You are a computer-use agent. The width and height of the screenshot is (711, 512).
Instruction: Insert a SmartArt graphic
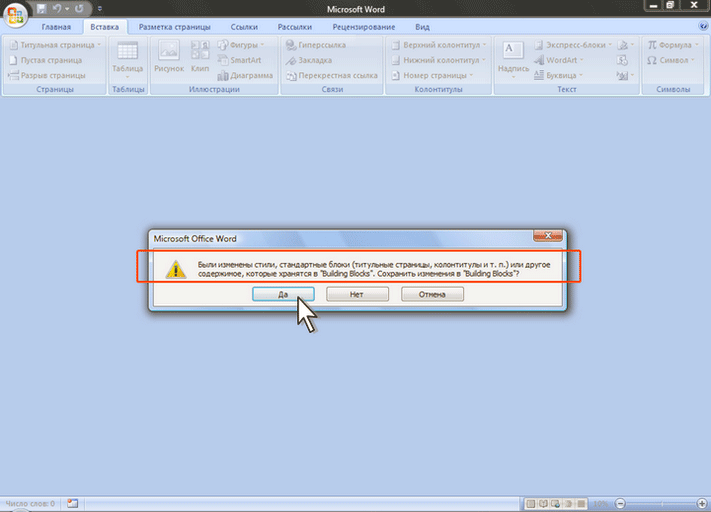click(x=239, y=60)
